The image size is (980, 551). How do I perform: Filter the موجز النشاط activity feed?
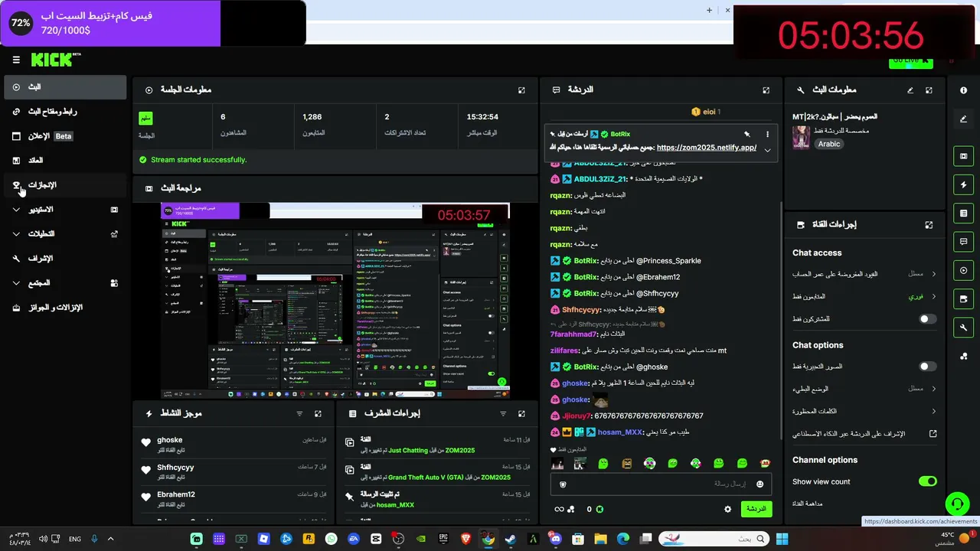click(x=299, y=414)
